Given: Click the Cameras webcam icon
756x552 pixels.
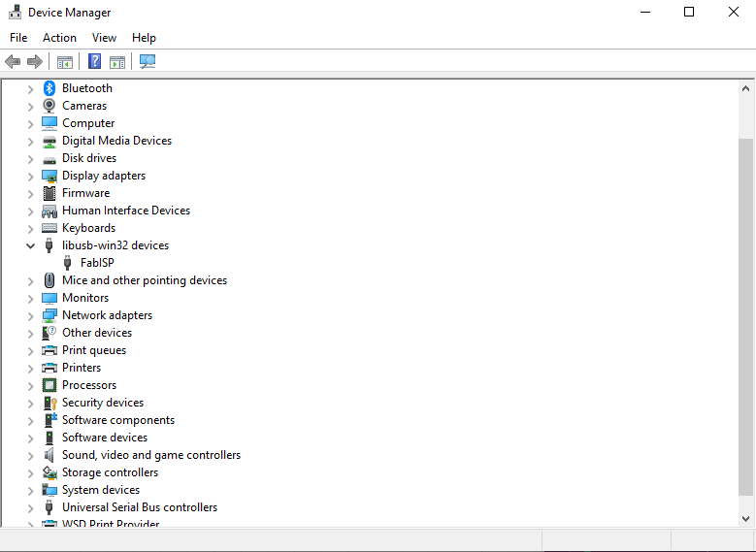Looking at the screenshot, I should coord(49,106).
